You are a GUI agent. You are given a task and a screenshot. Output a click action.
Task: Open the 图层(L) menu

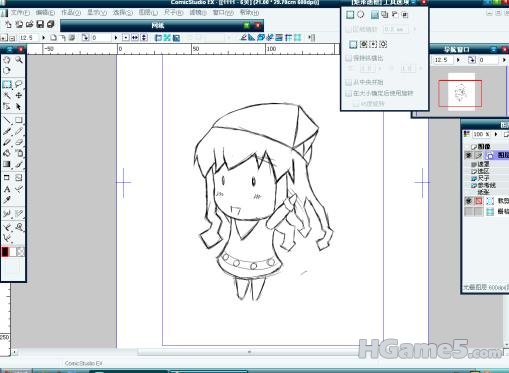(148, 13)
